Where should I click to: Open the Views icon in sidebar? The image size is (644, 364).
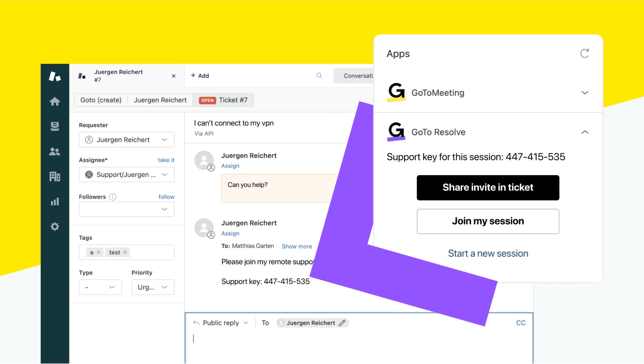[55, 126]
